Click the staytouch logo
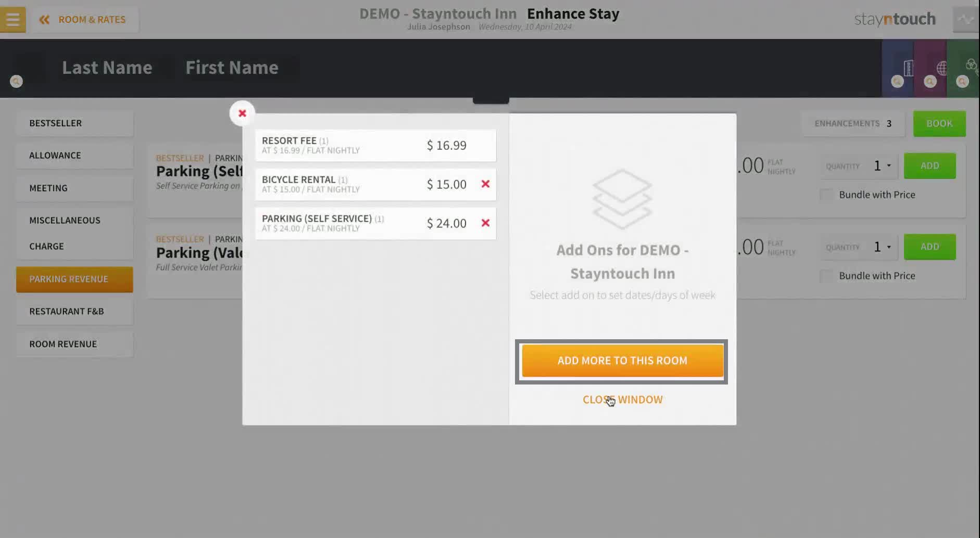 [x=895, y=19]
